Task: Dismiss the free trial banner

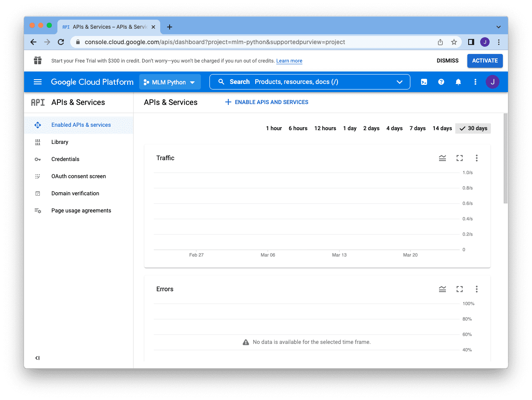Action: (x=448, y=61)
